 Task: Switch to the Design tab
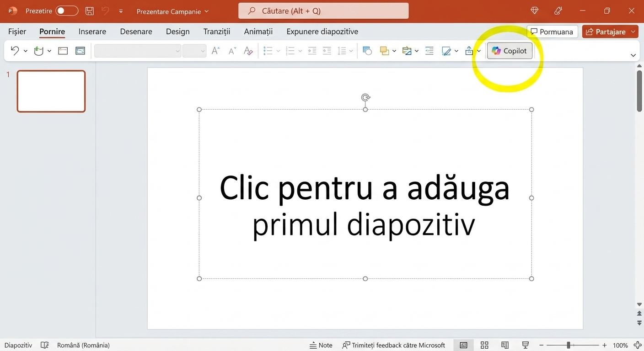(178, 32)
